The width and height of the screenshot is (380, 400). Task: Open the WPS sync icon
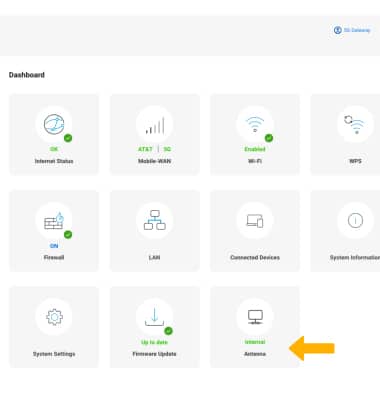[354, 124]
